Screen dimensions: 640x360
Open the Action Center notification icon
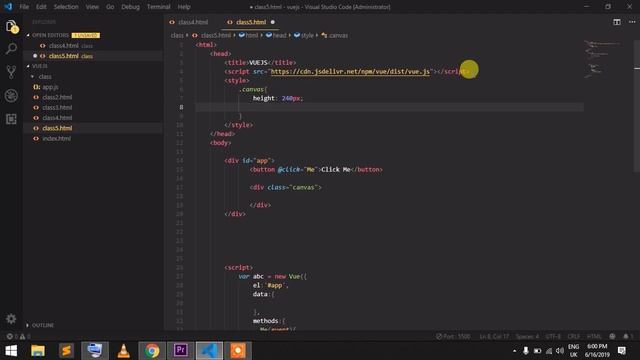pyautogui.click(x=622, y=351)
